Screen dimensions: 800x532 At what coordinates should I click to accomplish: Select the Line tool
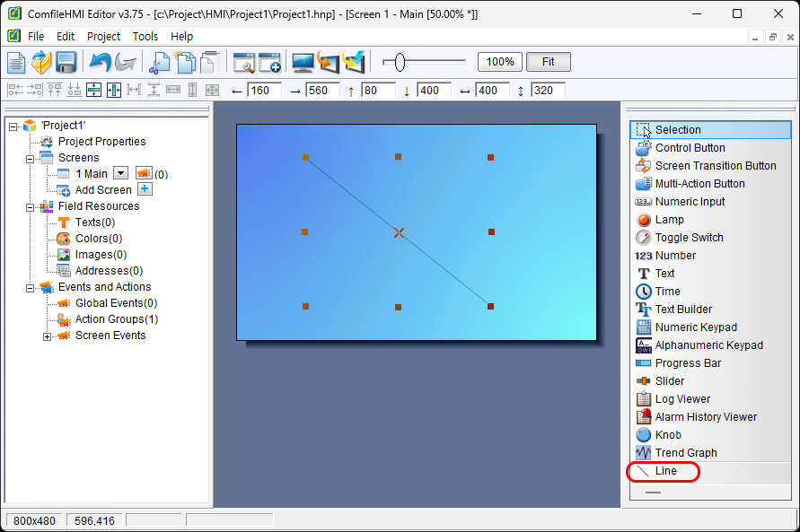tap(665, 471)
